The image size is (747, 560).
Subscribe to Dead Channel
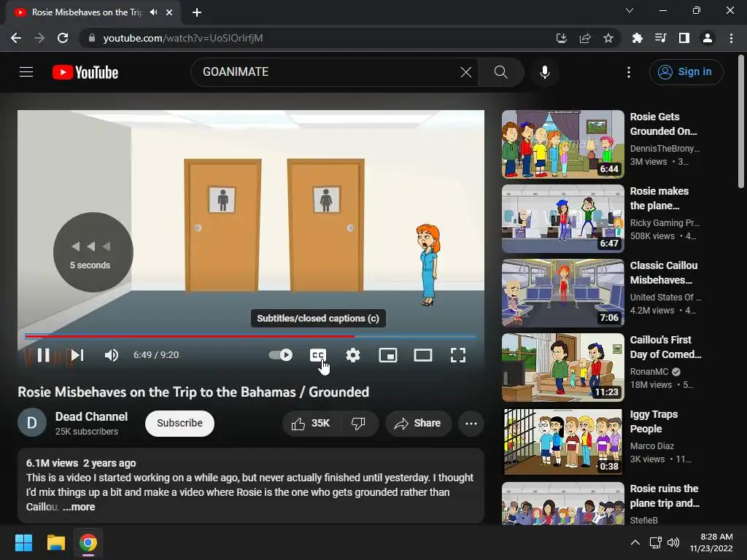click(x=179, y=424)
